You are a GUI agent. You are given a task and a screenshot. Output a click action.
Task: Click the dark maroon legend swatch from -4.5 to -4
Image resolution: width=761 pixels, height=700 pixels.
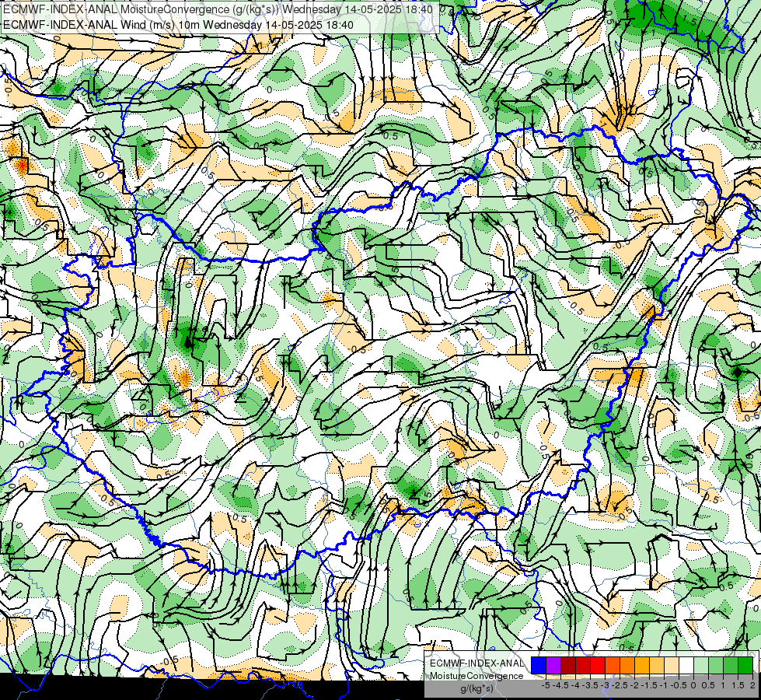click(x=568, y=666)
